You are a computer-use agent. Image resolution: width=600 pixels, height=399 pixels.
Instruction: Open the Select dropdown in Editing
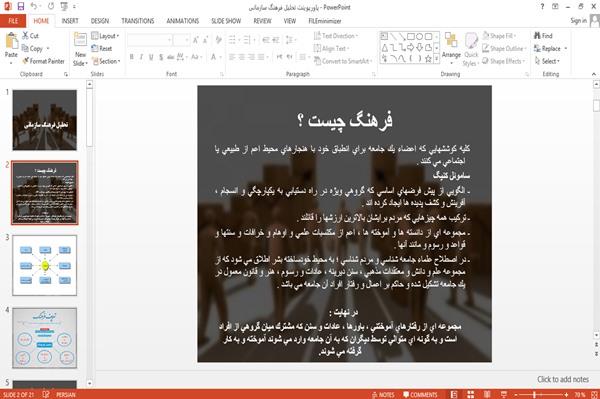tap(547, 61)
